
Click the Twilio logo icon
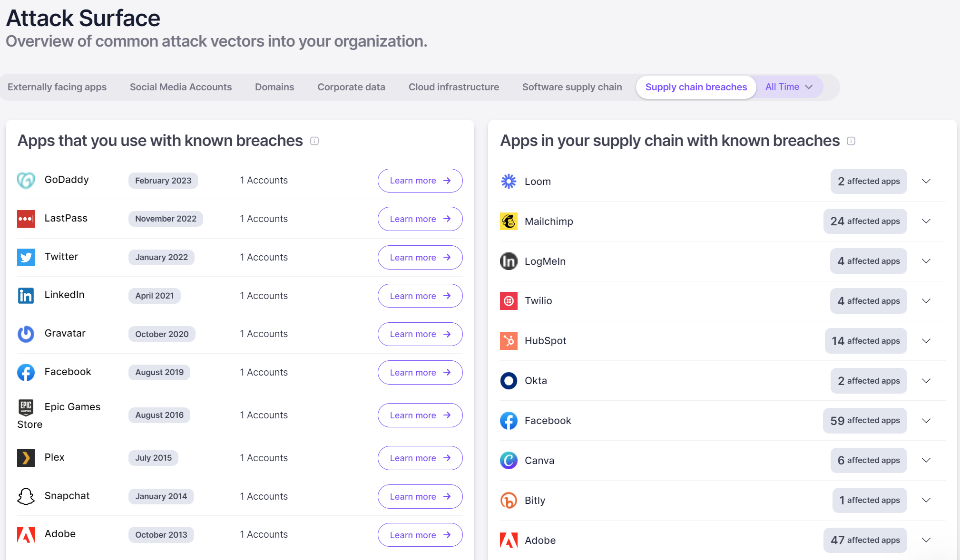(509, 301)
